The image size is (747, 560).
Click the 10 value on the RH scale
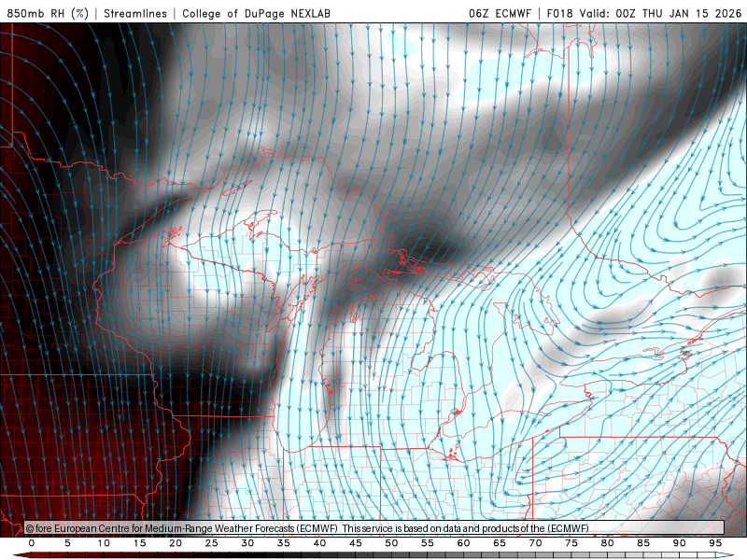coord(104,543)
